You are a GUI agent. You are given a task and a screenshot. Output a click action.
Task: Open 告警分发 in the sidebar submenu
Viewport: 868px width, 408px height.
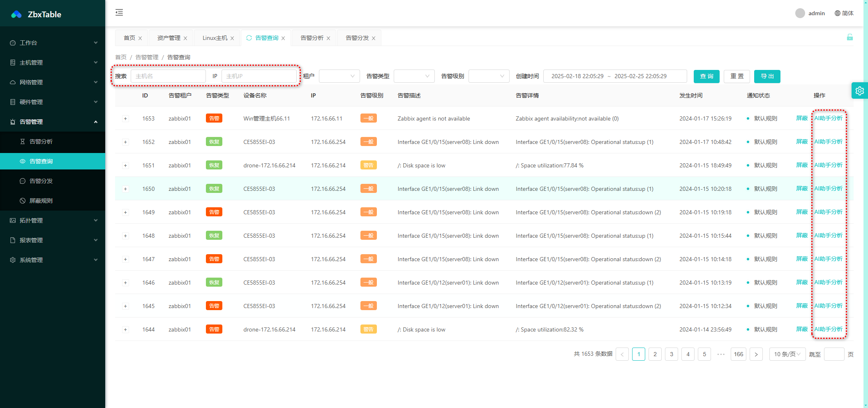(x=53, y=181)
